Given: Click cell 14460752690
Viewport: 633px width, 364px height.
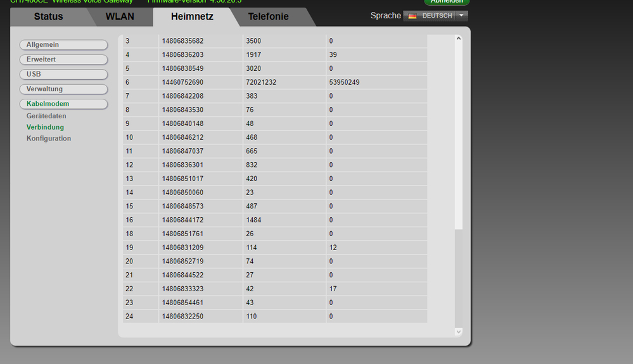Looking at the screenshot, I should click(x=201, y=82).
